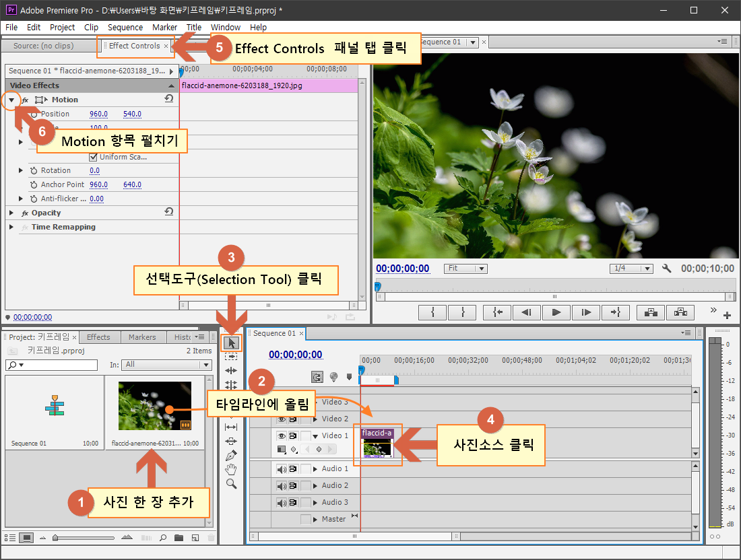741x560 pixels.
Task: Select the Track Select tool
Action: pos(231,357)
